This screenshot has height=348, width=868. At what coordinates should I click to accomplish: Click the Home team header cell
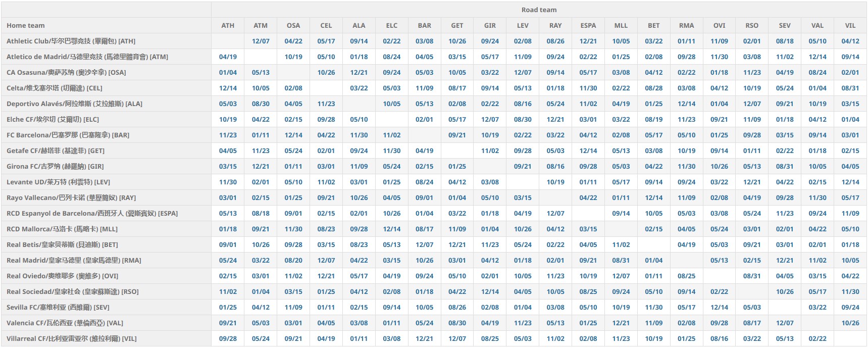[x=26, y=25]
